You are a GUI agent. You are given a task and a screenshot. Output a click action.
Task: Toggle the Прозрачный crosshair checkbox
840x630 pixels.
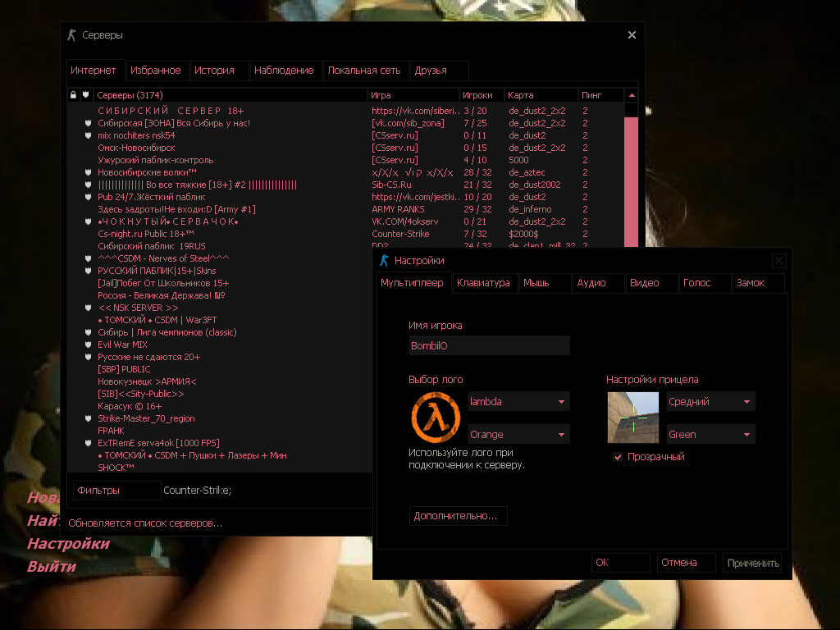click(618, 457)
